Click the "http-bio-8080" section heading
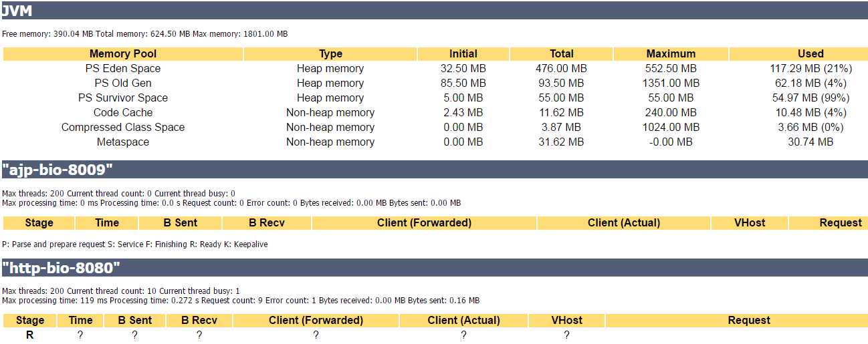 [x=61, y=268]
